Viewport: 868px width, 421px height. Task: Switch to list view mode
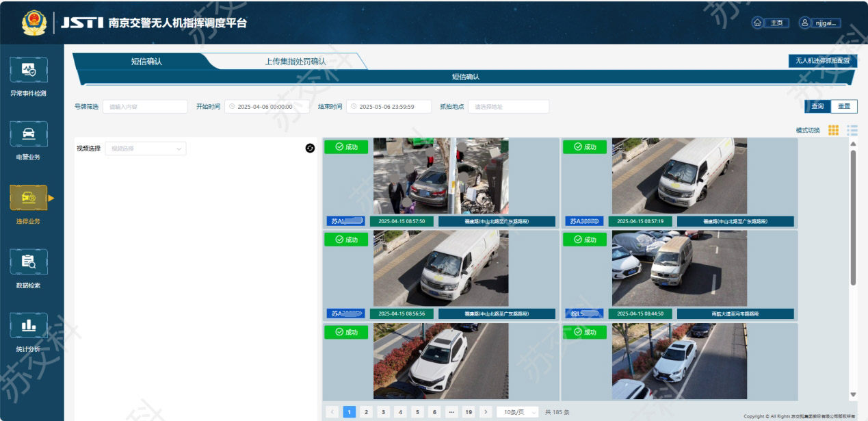click(852, 130)
